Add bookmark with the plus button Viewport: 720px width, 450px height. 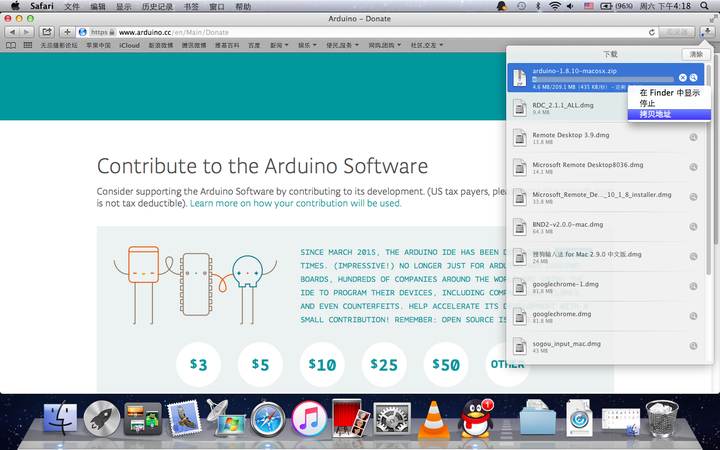click(x=67, y=32)
